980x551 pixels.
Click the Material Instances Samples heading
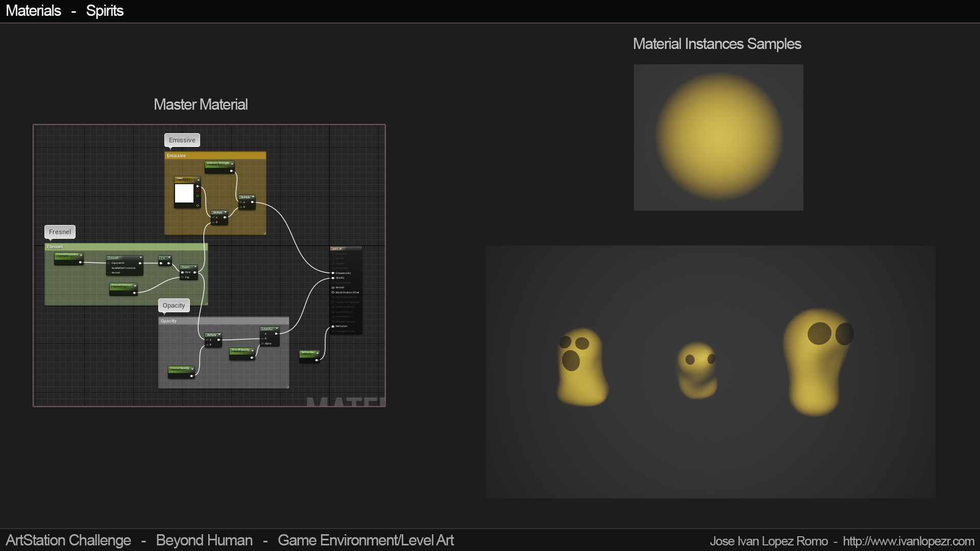coord(717,44)
